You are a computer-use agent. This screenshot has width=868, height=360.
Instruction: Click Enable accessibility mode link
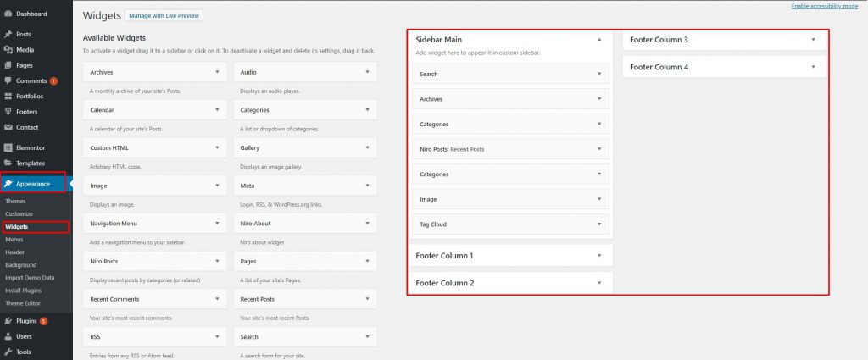(824, 6)
